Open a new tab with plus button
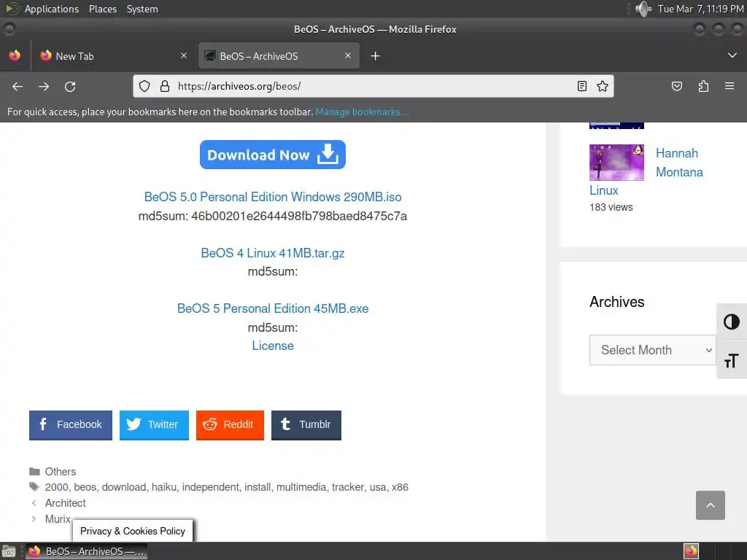 376,56
